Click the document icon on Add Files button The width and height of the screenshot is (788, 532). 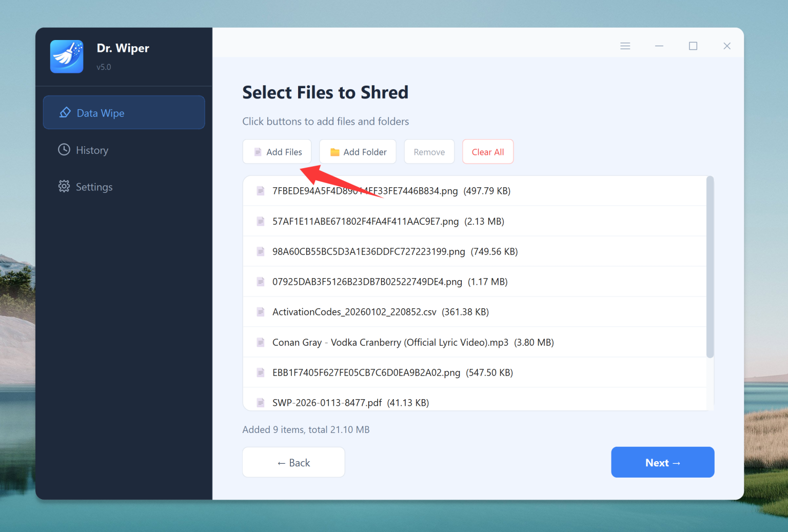coord(258,152)
